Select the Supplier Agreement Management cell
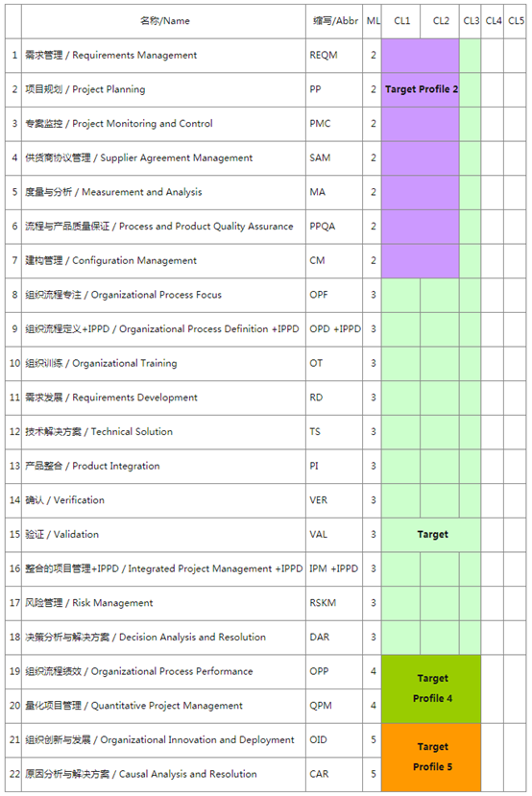The width and height of the screenshot is (532, 796). [163, 158]
